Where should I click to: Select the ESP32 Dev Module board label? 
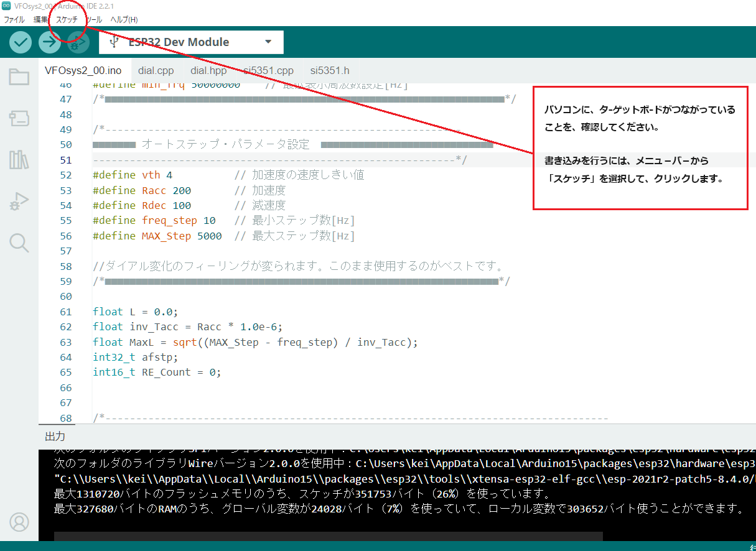[x=179, y=42]
